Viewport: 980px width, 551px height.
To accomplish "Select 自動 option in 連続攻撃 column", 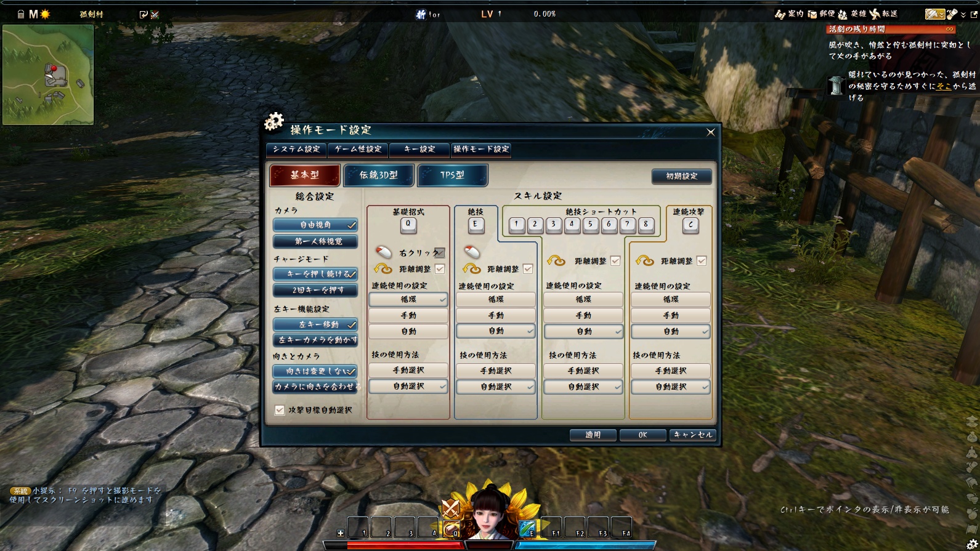I will 671,331.
